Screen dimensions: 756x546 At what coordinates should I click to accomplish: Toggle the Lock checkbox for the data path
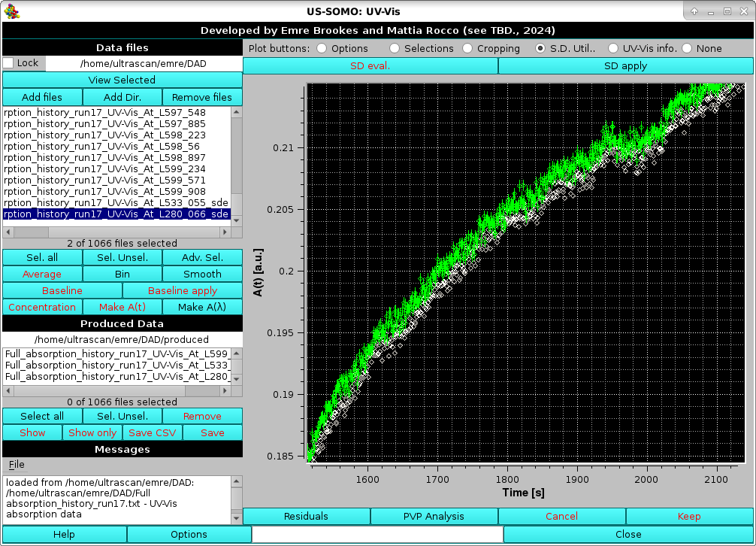[7, 63]
